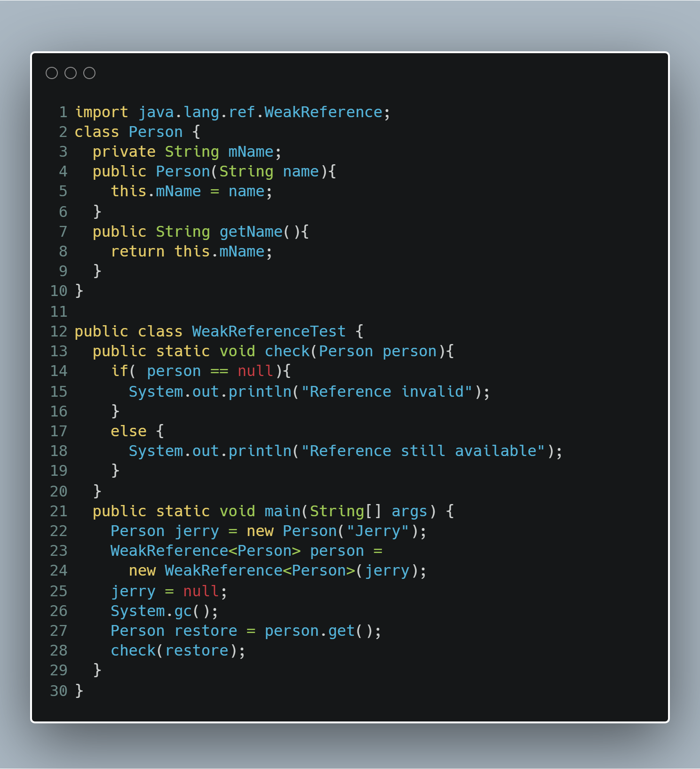The height and width of the screenshot is (769, 700).
Task: Click the 'Person(String name)' constructor on line 4
Action: pos(242,171)
